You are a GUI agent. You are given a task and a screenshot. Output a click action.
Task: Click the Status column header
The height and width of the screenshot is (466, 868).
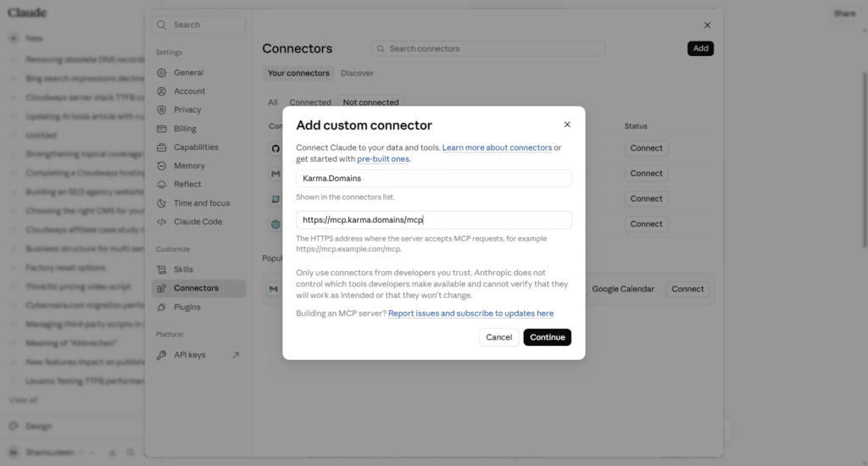(x=636, y=126)
